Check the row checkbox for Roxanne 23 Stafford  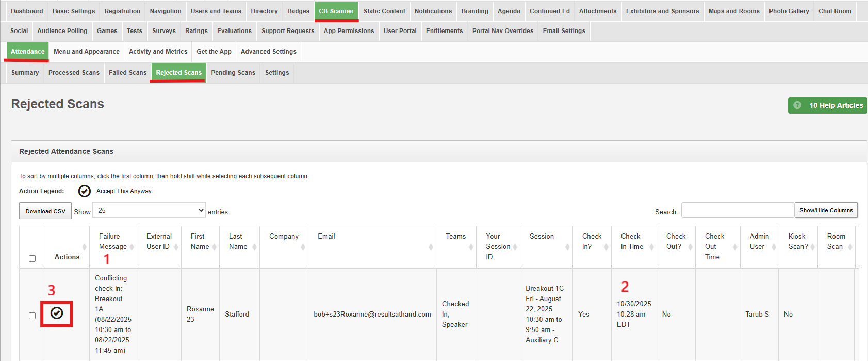pyautogui.click(x=32, y=316)
